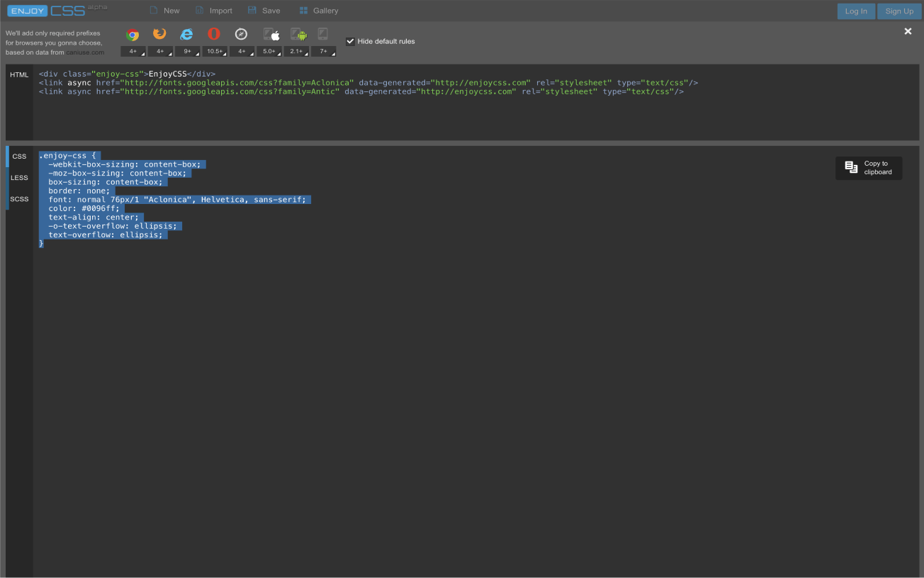Click the Firefox browser icon
The height and width of the screenshot is (578, 924).
[x=159, y=35]
